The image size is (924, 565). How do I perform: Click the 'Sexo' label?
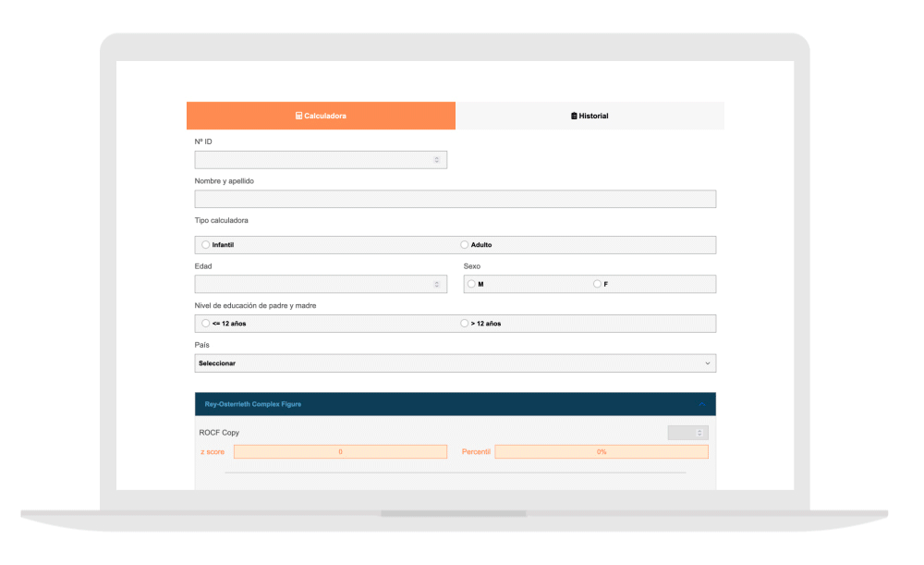[x=472, y=266]
